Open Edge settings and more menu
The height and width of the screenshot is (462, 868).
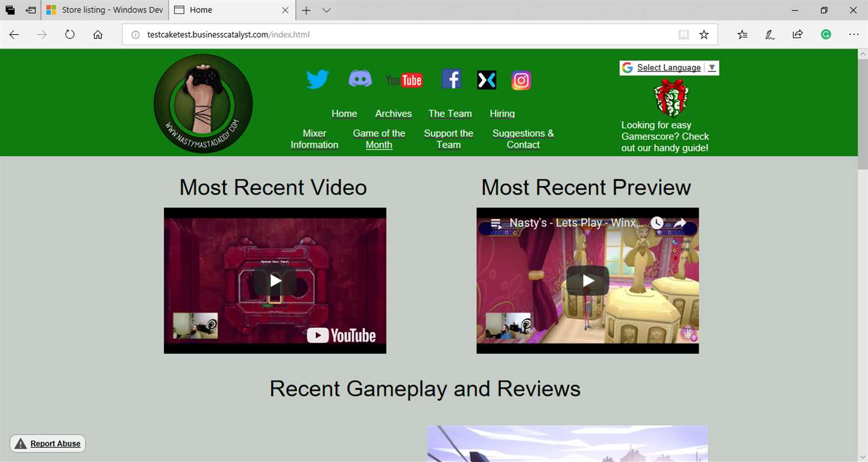coord(854,34)
